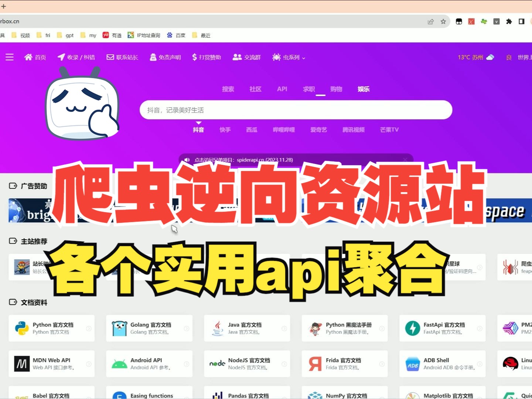This screenshot has width=532, height=399.
Task: Click the green Android robot icon
Action: [119, 364]
